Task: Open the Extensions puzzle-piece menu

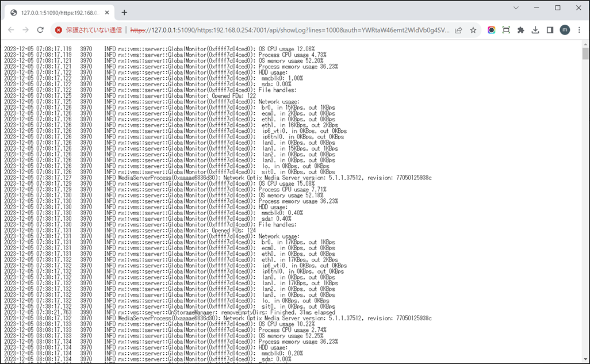Action: click(x=520, y=30)
